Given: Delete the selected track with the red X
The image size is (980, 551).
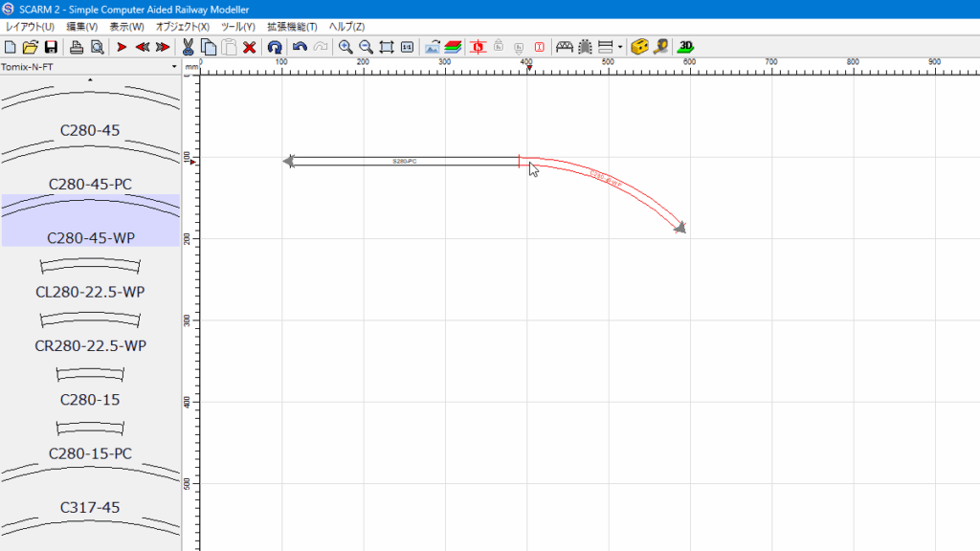Looking at the screenshot, I should click(x=250, y=47).
